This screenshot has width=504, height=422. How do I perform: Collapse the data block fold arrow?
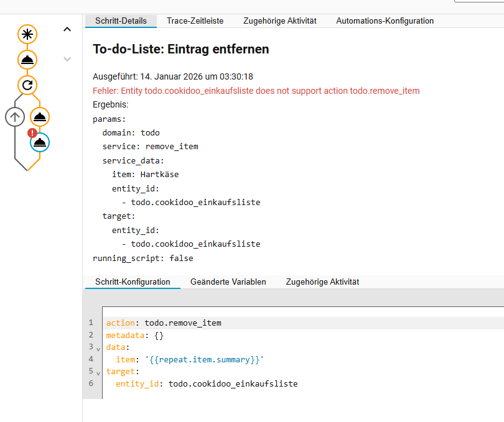[98, 348]
